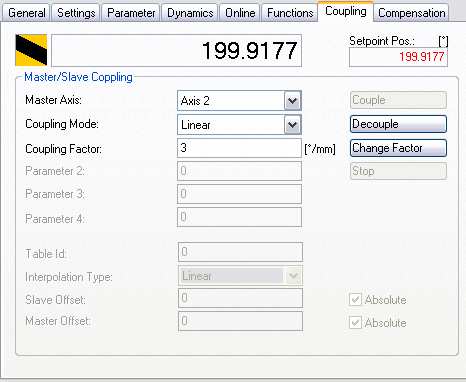Switch to the Settings tab
The width and height of the screenshot is (466, 382).
[x=76, y=13]
